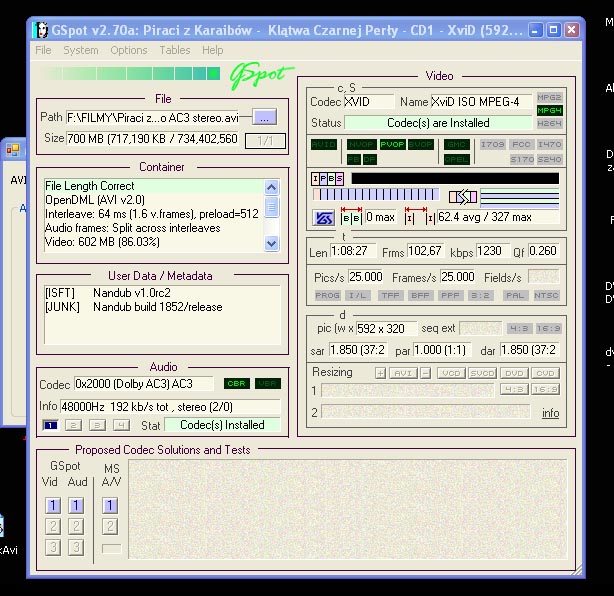Click the 16:9 indicator beside seq ext
614x596 pixels.
[549, 329]
